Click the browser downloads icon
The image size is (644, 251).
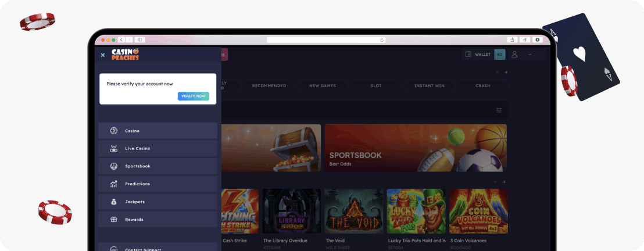pos(538,40)
